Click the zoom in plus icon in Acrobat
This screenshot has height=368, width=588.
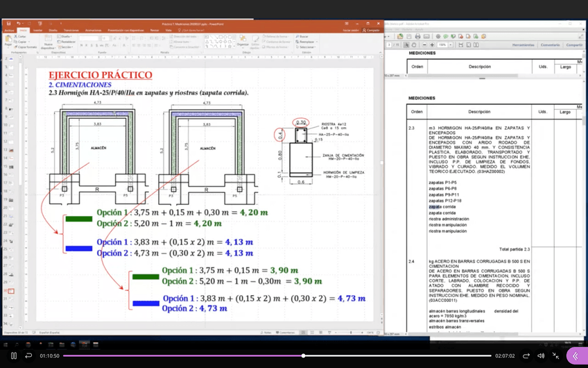(x=432, y=45)
